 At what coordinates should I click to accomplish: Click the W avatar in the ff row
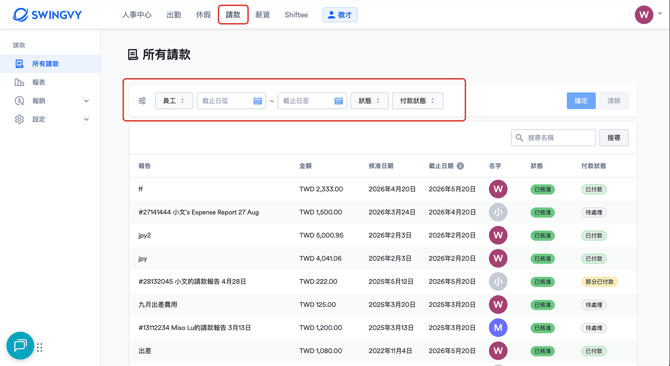[498, 189]
